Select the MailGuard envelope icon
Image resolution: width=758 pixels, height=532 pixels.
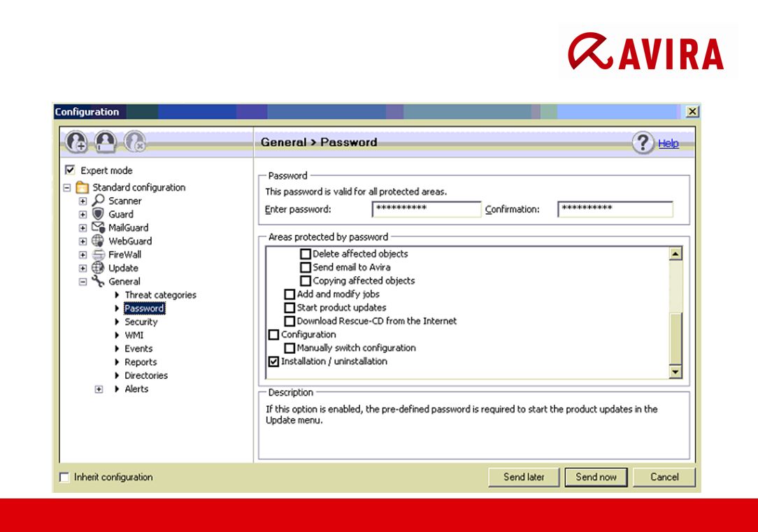tap(98, 227)
